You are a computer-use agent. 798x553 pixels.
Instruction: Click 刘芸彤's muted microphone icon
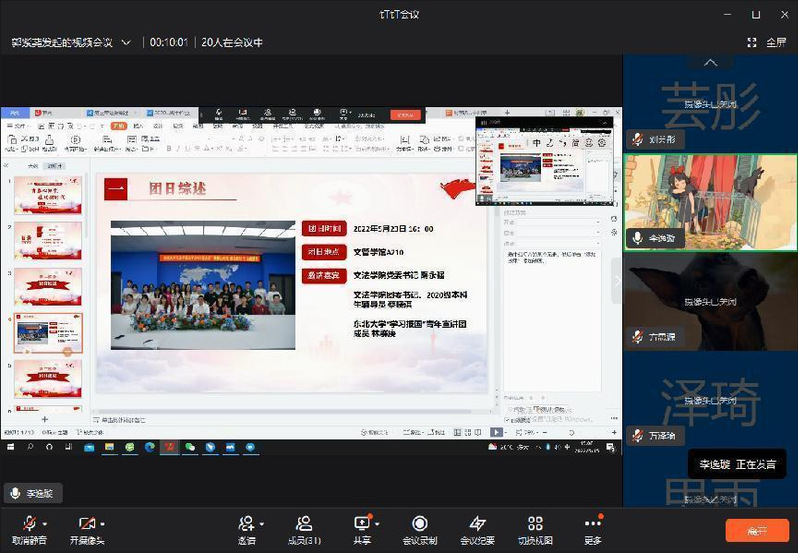coord(637,139)
